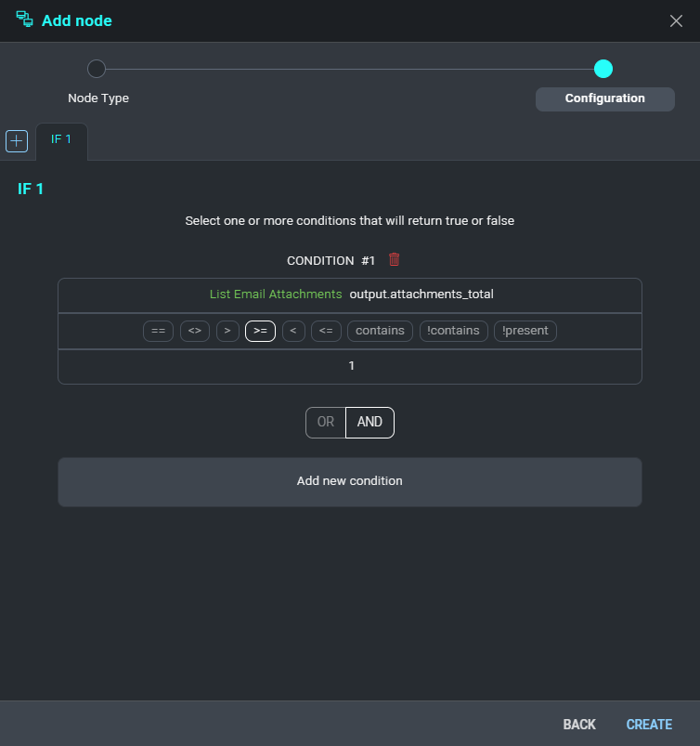This screenshot has width=700, height=746.
Task: Open the IF 1 tab
Action: (x=61, y=139)
